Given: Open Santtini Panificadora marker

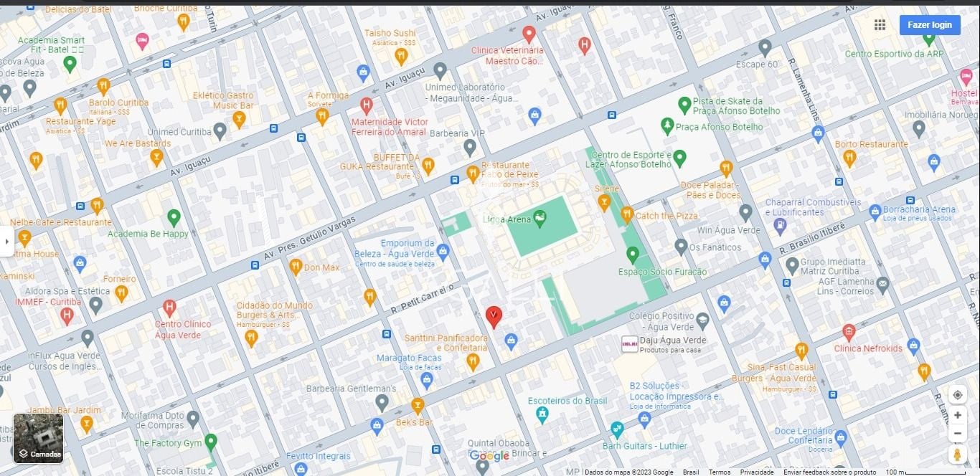Looking at the screenshot, I should [x=473, y=362].
